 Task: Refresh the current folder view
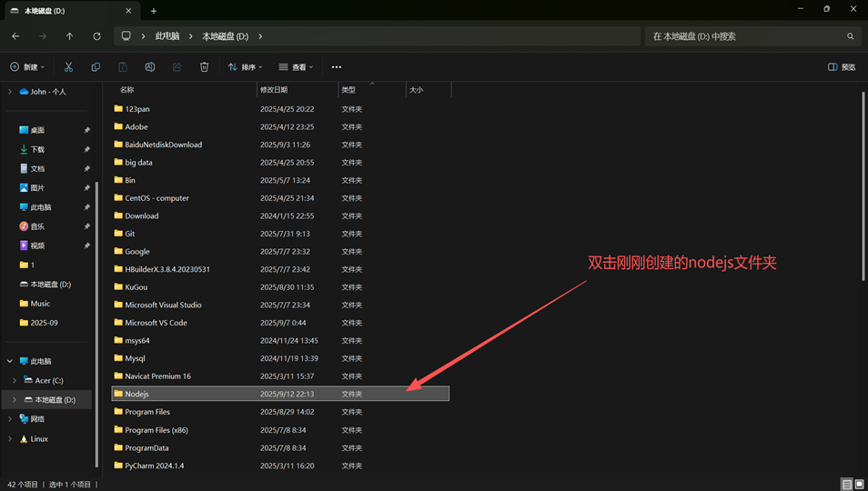pos(96,36)
